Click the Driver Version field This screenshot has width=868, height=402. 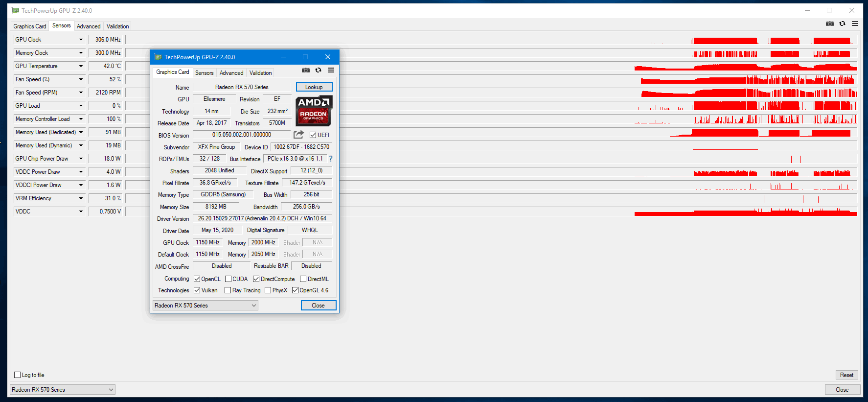coord(262,218)
